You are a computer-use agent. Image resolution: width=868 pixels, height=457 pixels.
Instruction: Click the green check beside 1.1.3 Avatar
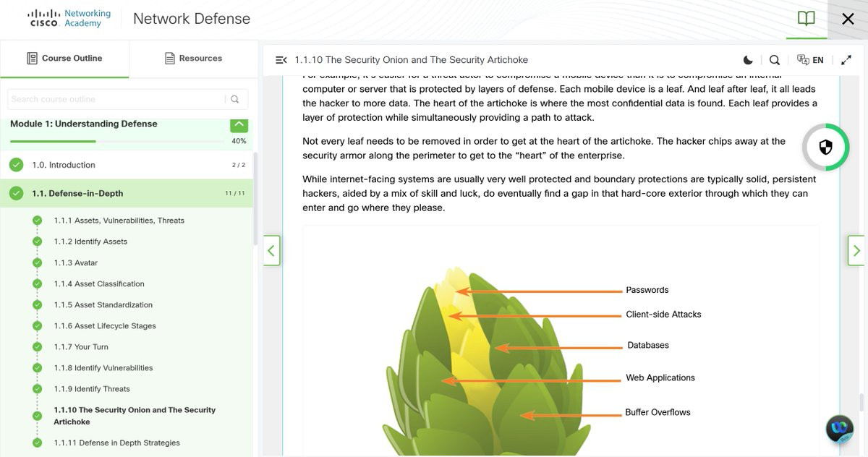pos(38,262)
